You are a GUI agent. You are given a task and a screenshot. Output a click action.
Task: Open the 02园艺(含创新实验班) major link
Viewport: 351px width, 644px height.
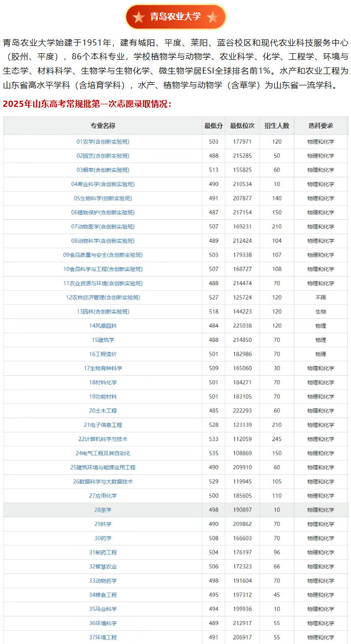click(103, 156)
